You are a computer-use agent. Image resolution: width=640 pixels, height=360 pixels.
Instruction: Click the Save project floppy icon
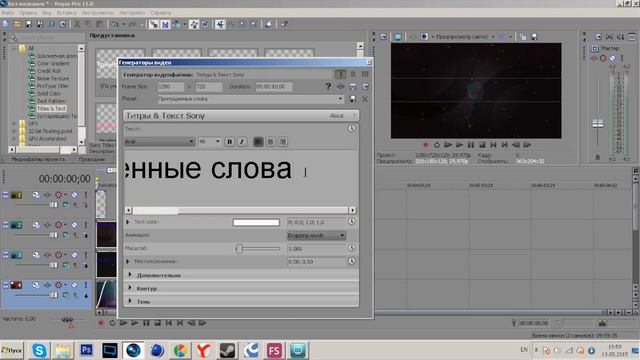coord(29,24)
